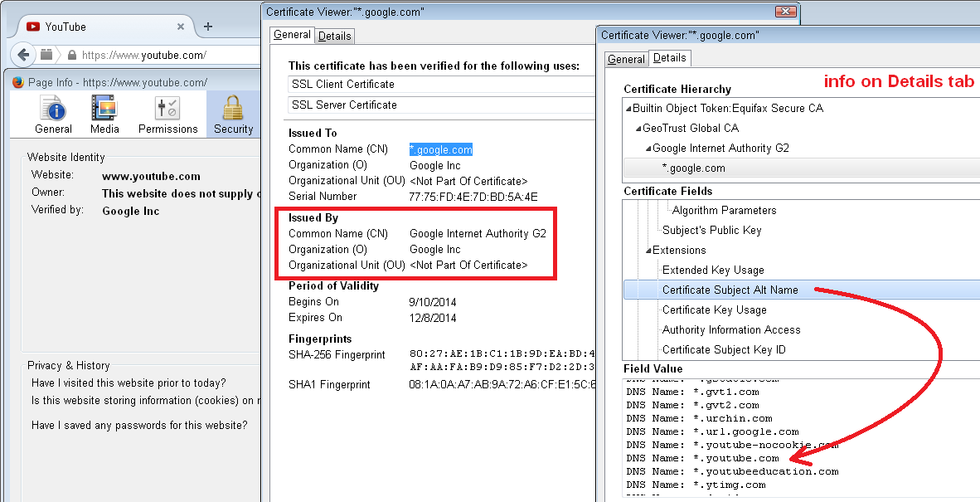Screen dimensions: 980x502
Task: Open the General section in Page Info
Action: 53,115
